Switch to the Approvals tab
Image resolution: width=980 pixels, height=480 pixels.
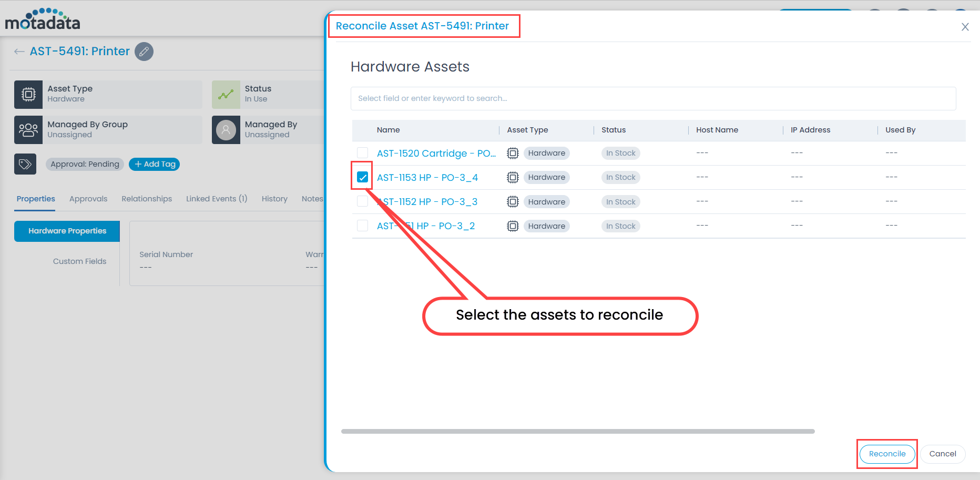coord(88,199)
